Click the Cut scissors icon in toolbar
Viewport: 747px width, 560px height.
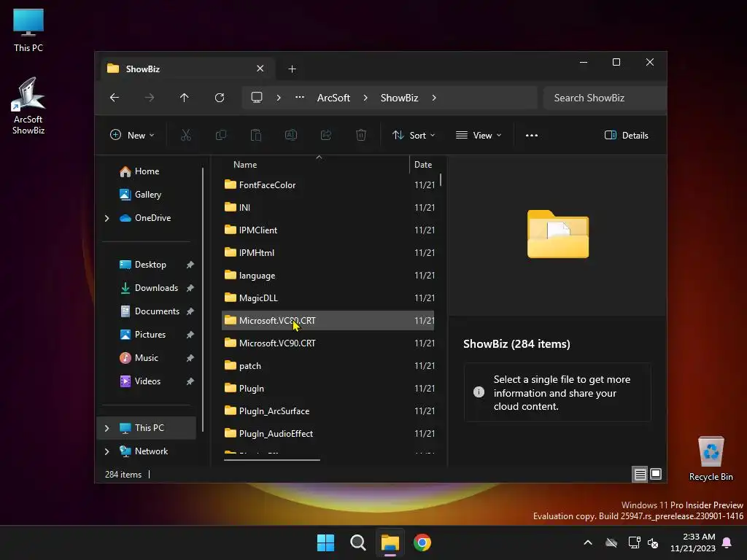[x=186, y=135]
